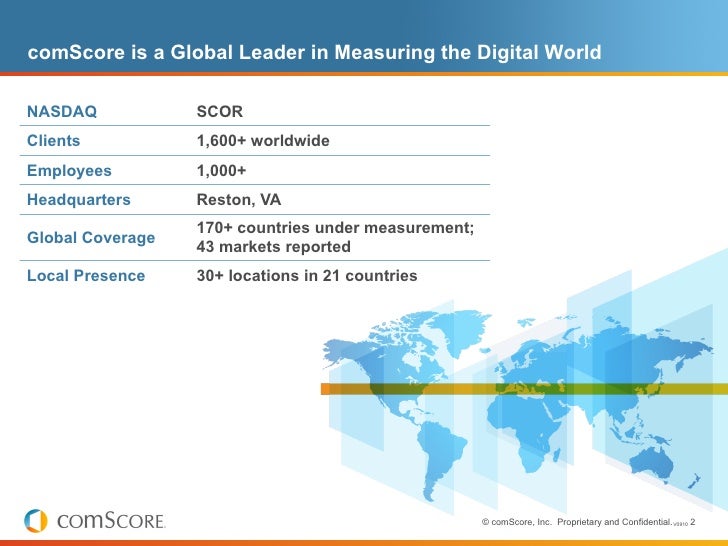Click the slide title about Measuring the Digital World
The width and height of the screenshot is (728, 546).
(314, 52)
